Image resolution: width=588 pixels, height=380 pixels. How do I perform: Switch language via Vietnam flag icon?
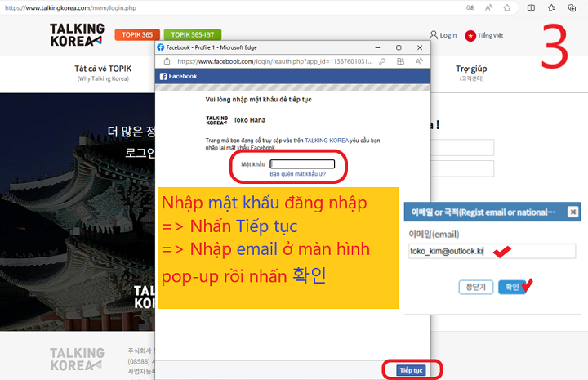470,36
